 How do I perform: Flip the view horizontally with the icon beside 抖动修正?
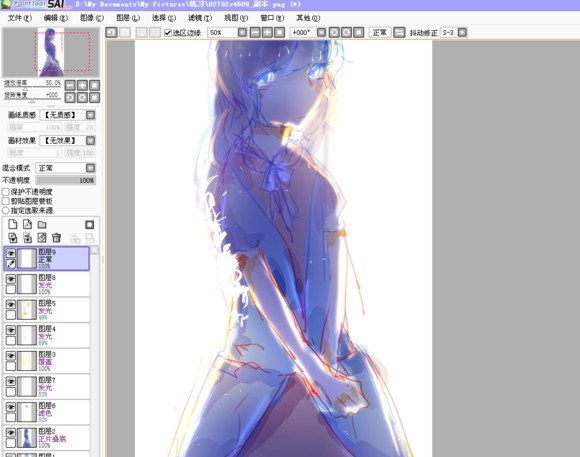coord(399,33)
